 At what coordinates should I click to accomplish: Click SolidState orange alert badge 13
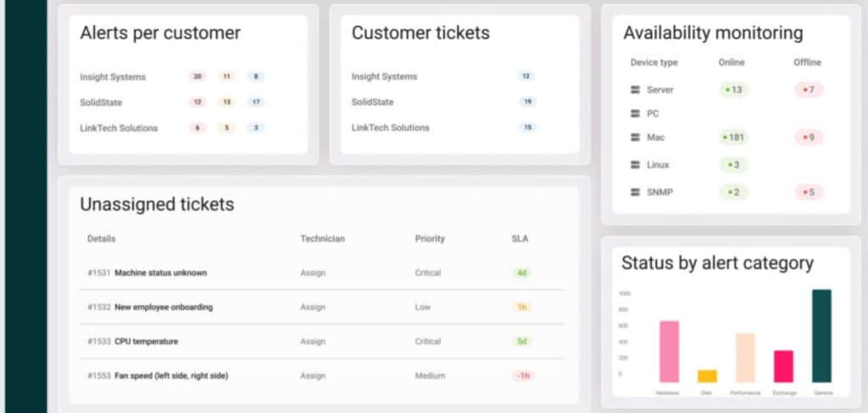tap(226, 103)
